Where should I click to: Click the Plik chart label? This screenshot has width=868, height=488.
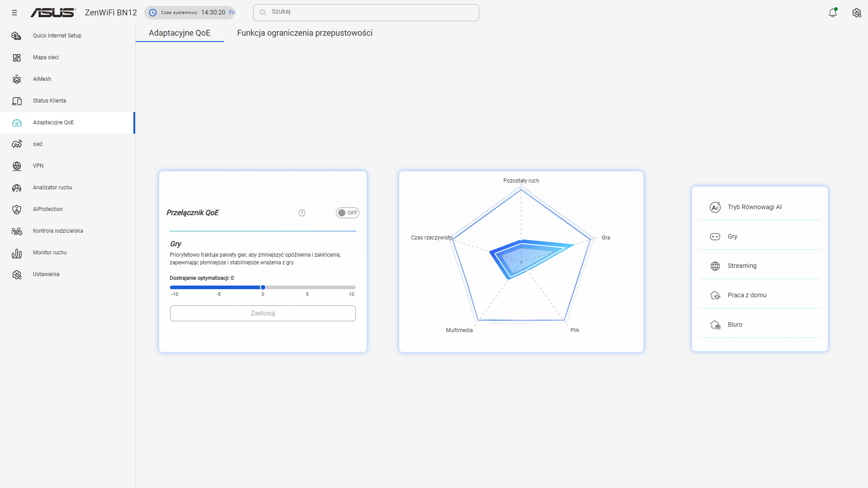pos(575,330)
